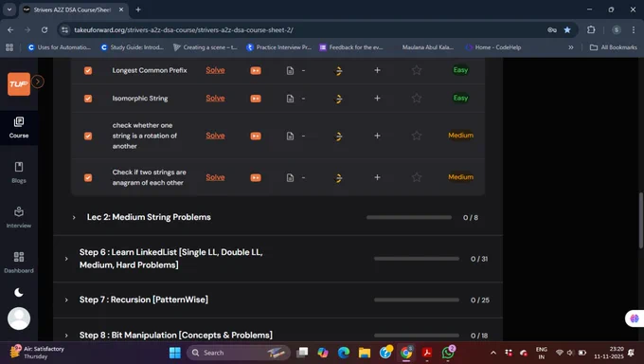Viewport: 644px width, 364px height.
Task: Open user profile avatar
Action: (x=19, y=318)
